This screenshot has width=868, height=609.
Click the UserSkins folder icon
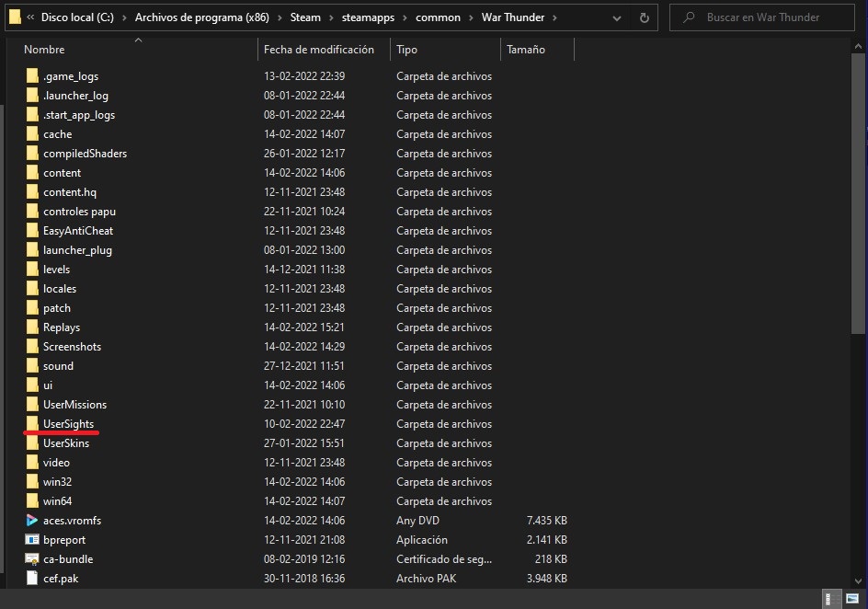[x=32, y=442]
